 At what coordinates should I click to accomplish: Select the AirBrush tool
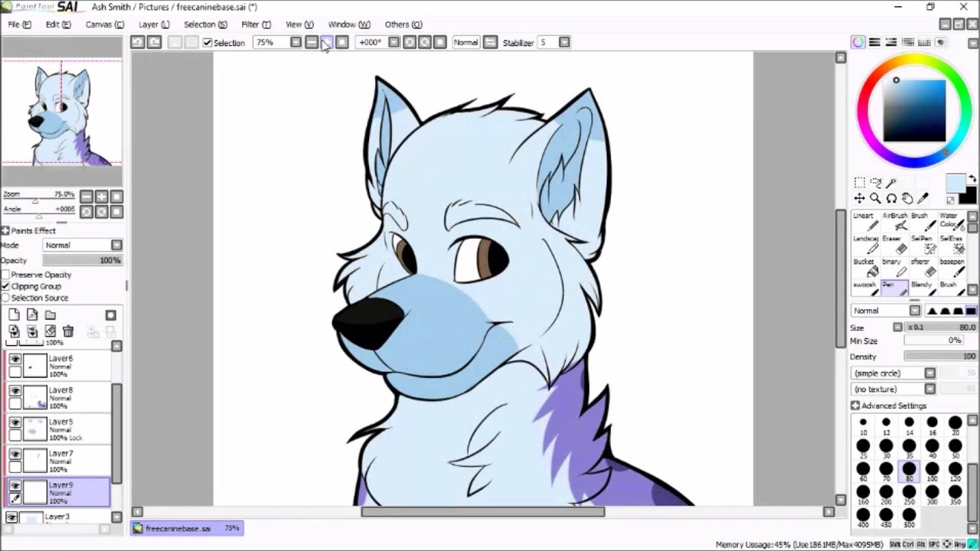pyautogui.click(x=894, y=222)
